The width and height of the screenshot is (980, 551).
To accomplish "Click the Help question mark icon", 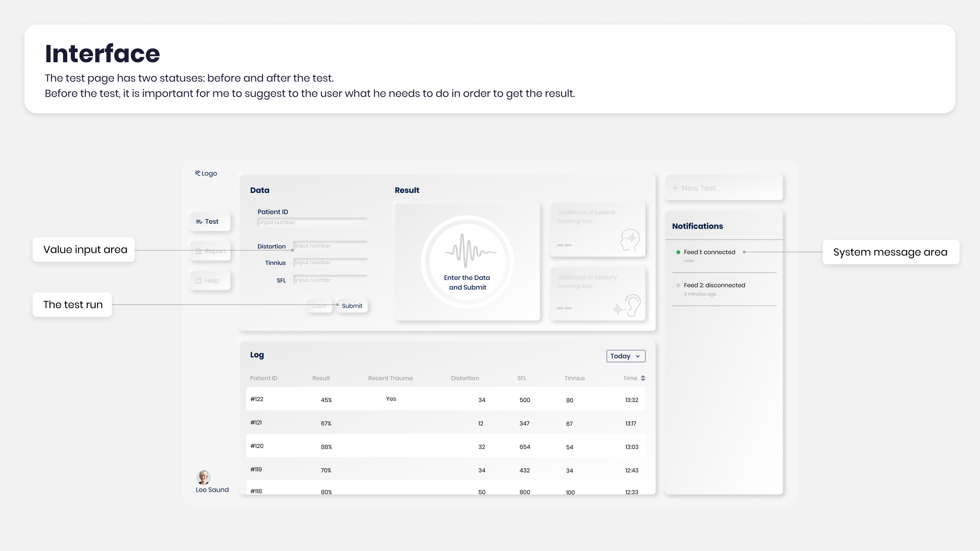I will [198, 281].
